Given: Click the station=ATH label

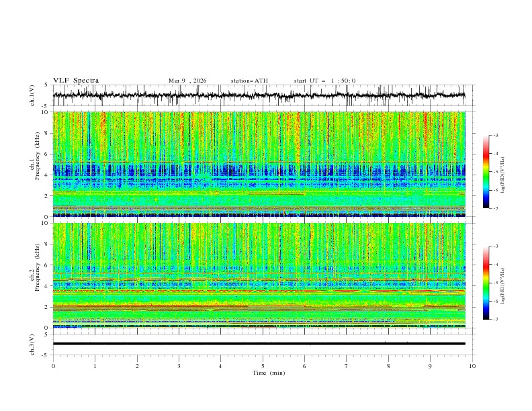Looking at the screenshot, I should [249, 81].
